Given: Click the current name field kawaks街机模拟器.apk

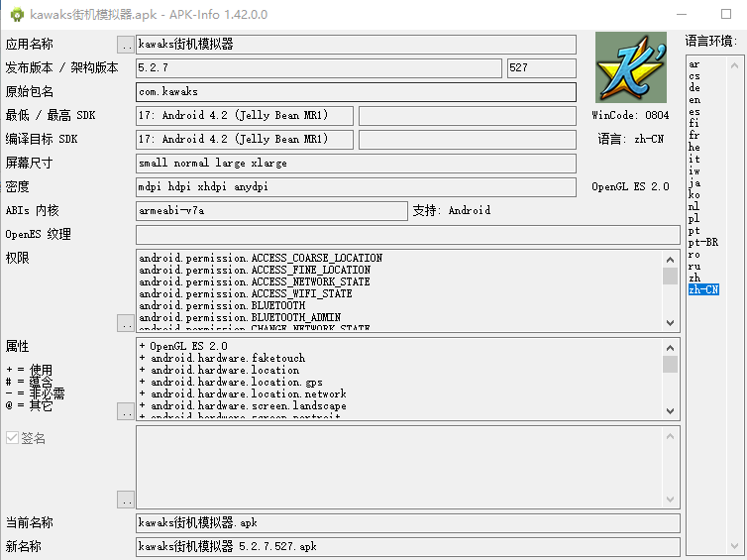Looking at the screenshot, I should pos(408,522).
